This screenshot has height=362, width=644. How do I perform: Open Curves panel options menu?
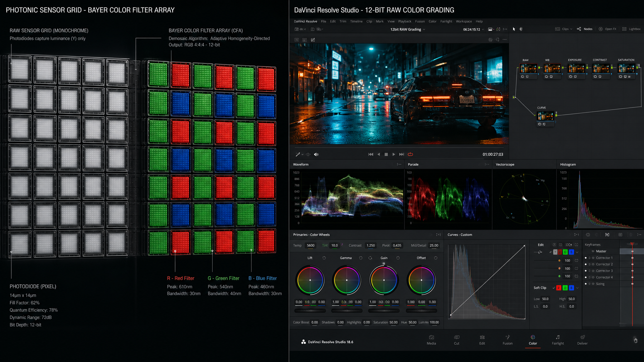click(x=577, y=235)
